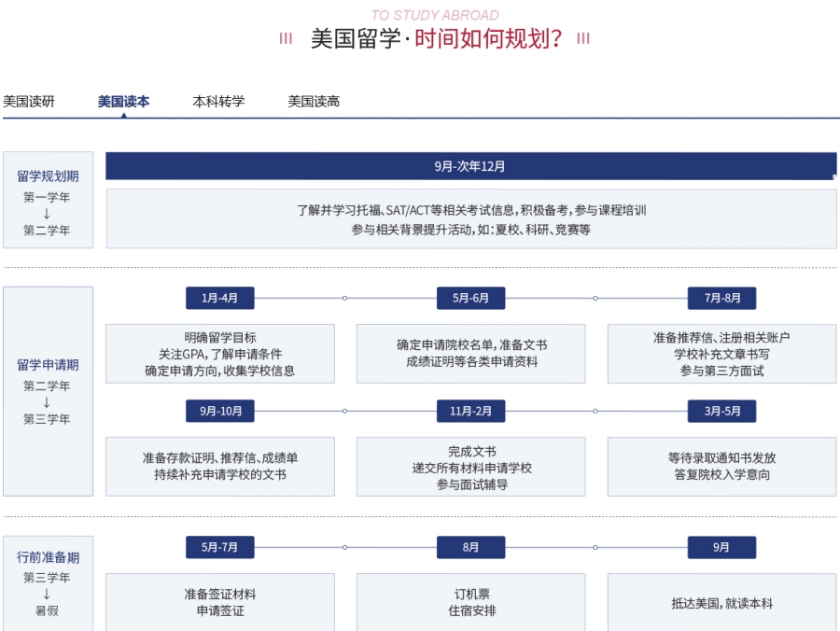Click the 行前准备期 stage box

pyautogui.click(x=48, y=582)
